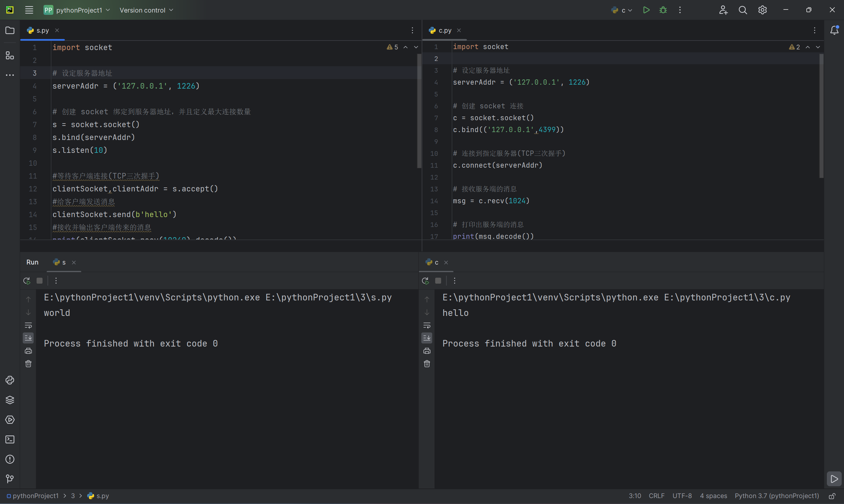Clear all output in 's' console

point(28,364)
